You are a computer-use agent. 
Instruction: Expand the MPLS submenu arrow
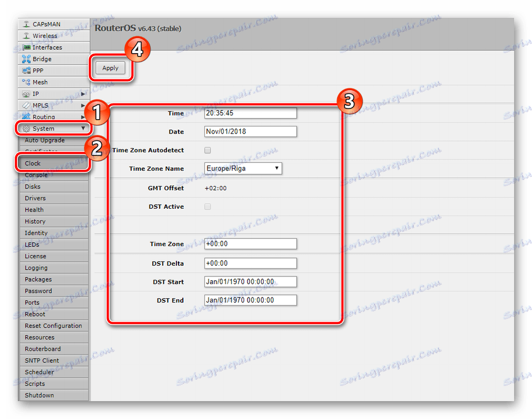83,105
